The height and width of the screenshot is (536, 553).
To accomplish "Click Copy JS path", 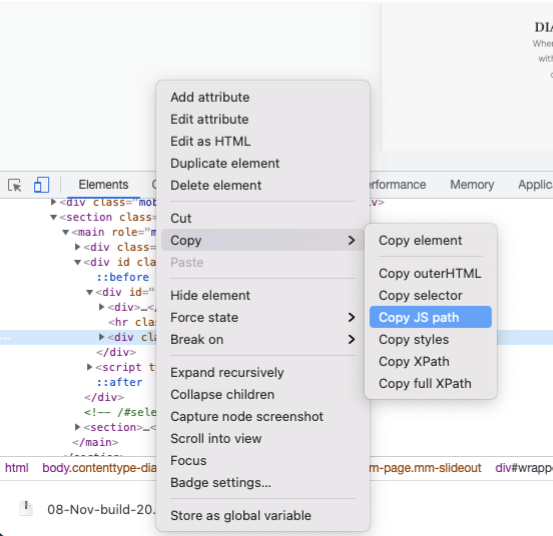I will click(x=431, y=317).
